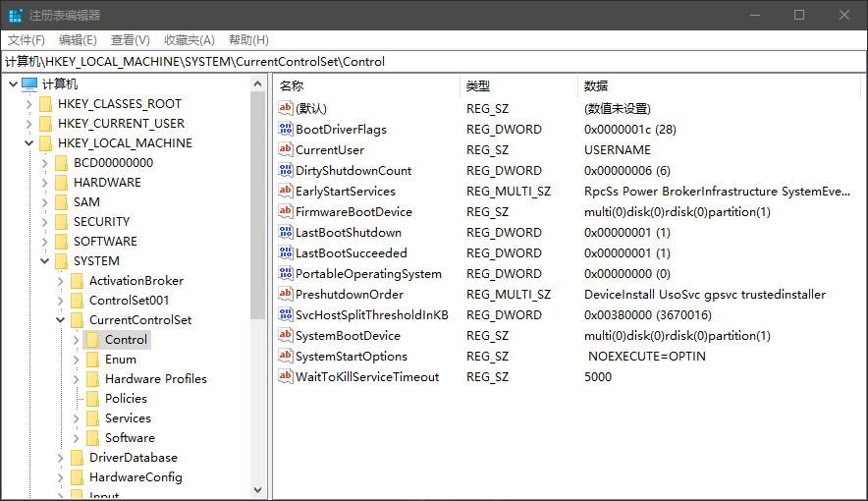868x501 pixels.
Task: Click the SvcHostSplitThresholdInKB value icon
Action: pyautogui.click(x=286, y=315)
